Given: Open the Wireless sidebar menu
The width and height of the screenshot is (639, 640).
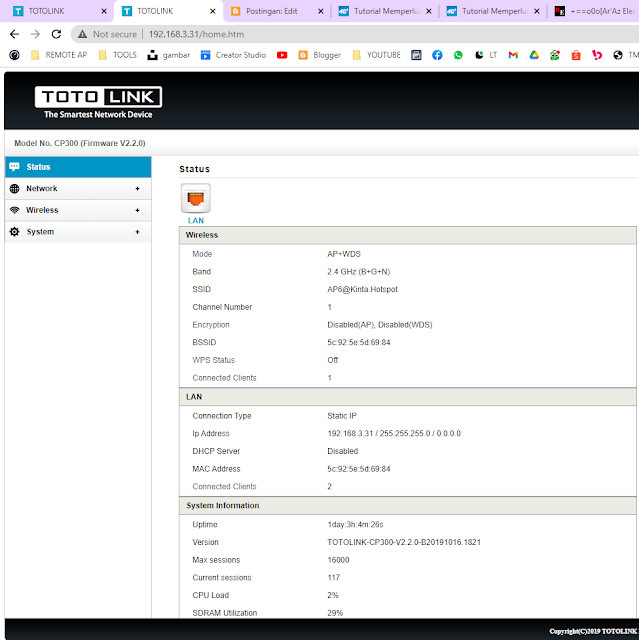Looking at the screenshot, I should click(x=78, y=210).
